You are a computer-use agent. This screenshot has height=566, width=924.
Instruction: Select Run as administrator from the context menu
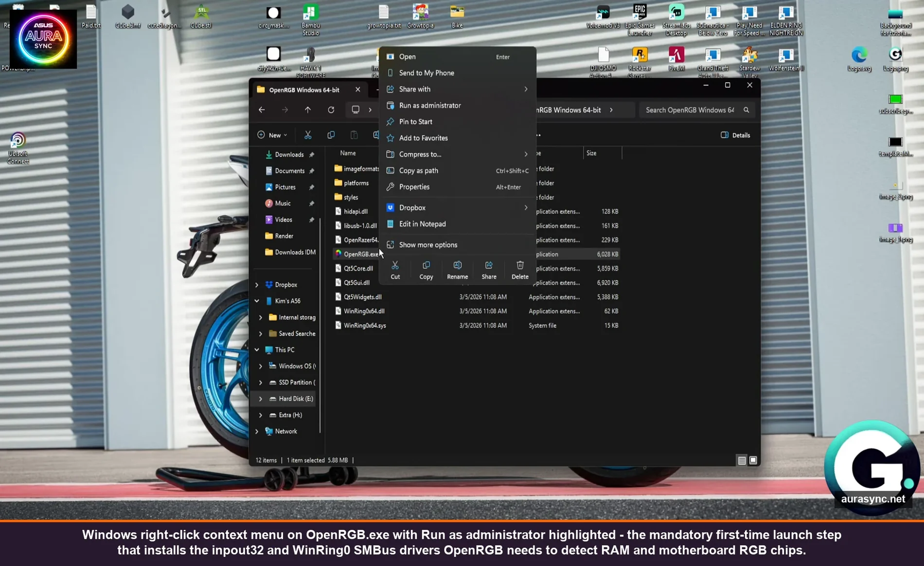pos(429,105)
